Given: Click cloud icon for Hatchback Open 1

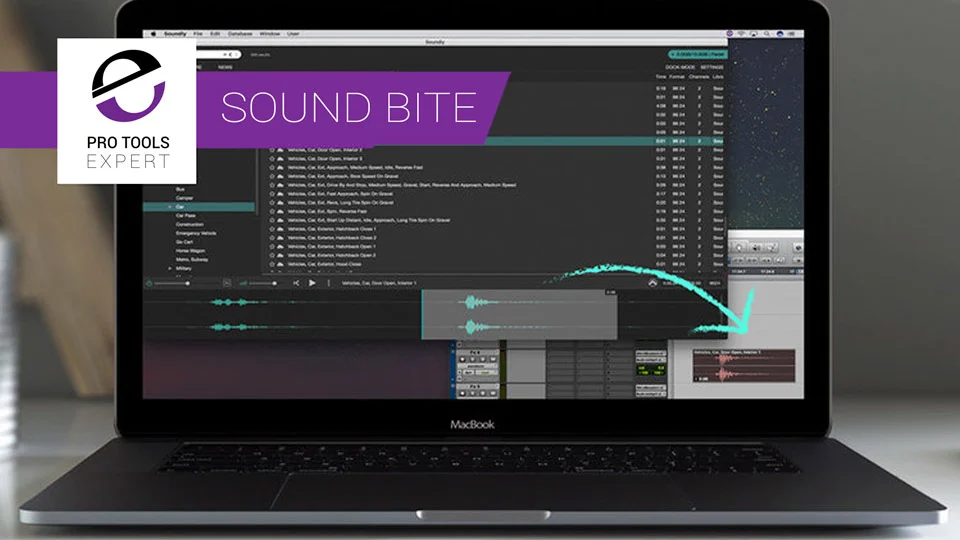Looking at the screenshot, I should tap(280, 246).
